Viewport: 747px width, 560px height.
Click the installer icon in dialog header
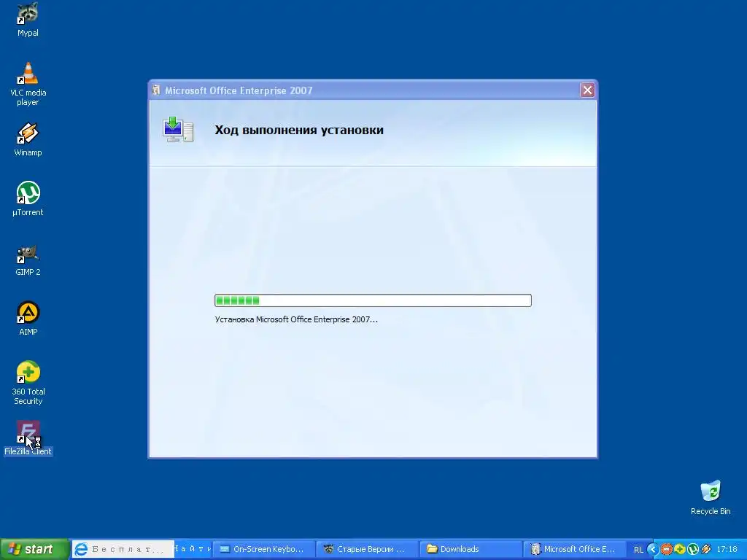point(178,129)
